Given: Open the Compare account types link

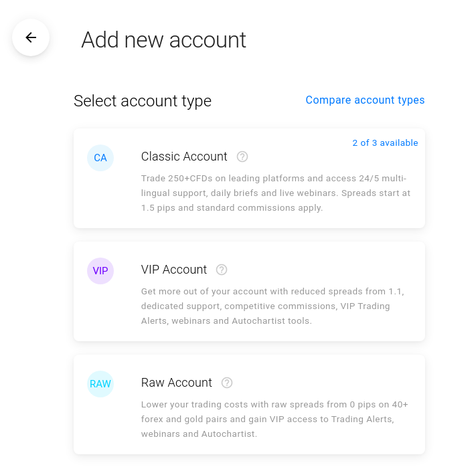Looking at the screenshot, I should tap(365, 100).
